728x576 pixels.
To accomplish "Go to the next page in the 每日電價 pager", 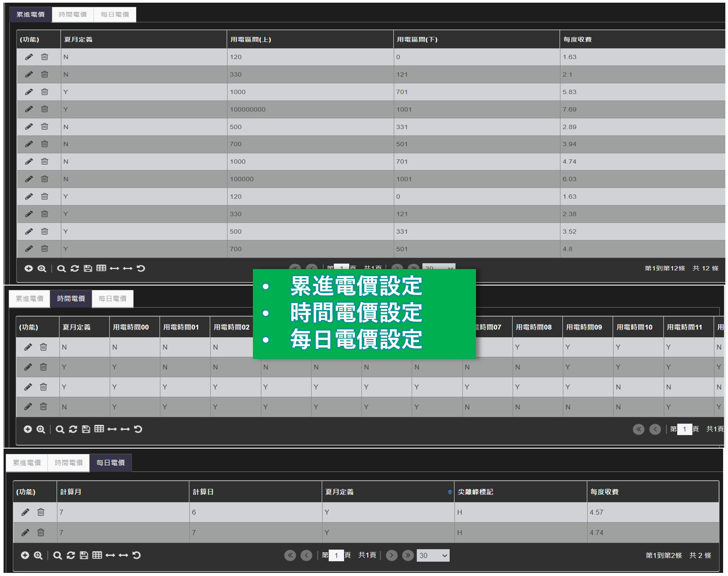I will click(392, 556).
